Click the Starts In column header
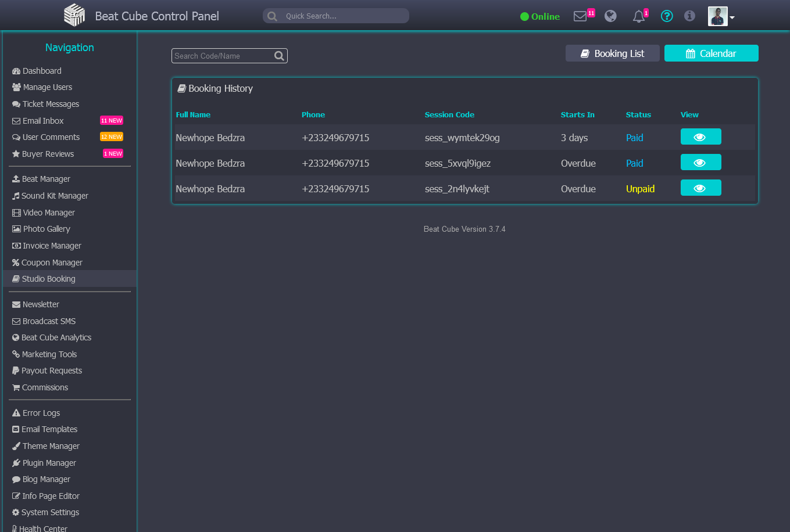 (x=578, y=114)
